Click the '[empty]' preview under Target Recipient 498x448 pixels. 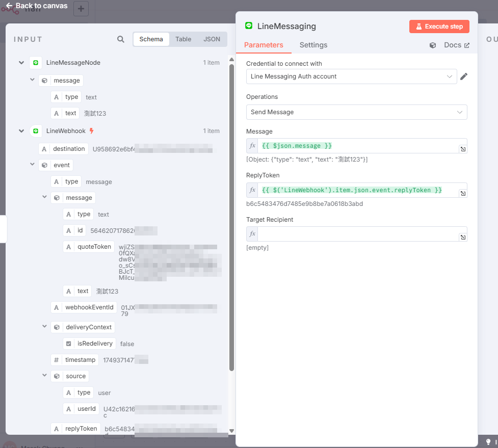click(x=257, y=248)
